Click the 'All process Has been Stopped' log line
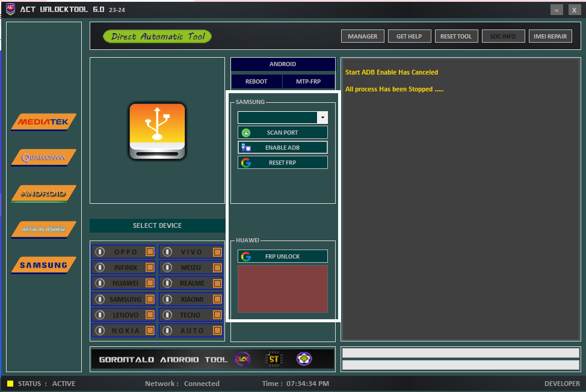 click(394, 89)
